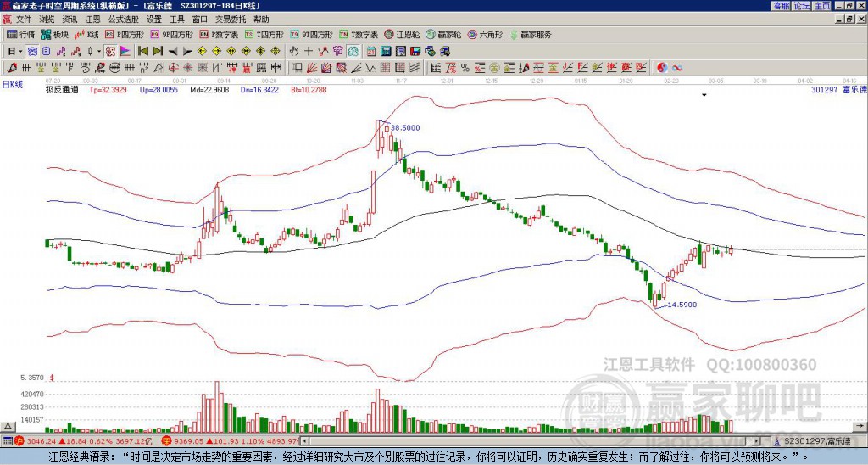Open the 帮助 menu
The height and width of the screenshot is (465, 868).
pos(261,20)
